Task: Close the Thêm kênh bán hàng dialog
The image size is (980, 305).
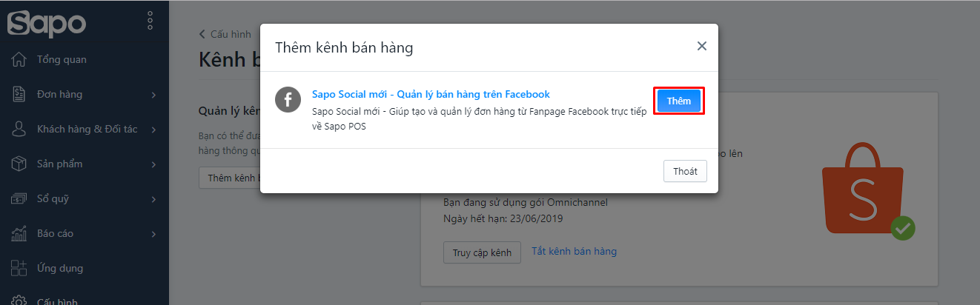Action: tap(701, 46)
